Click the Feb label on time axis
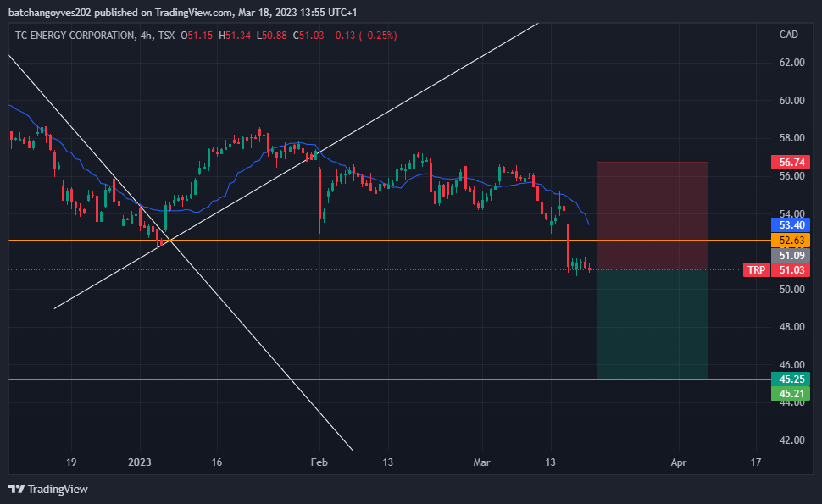This screenshot has width=822, height=504. pos(319,462)
